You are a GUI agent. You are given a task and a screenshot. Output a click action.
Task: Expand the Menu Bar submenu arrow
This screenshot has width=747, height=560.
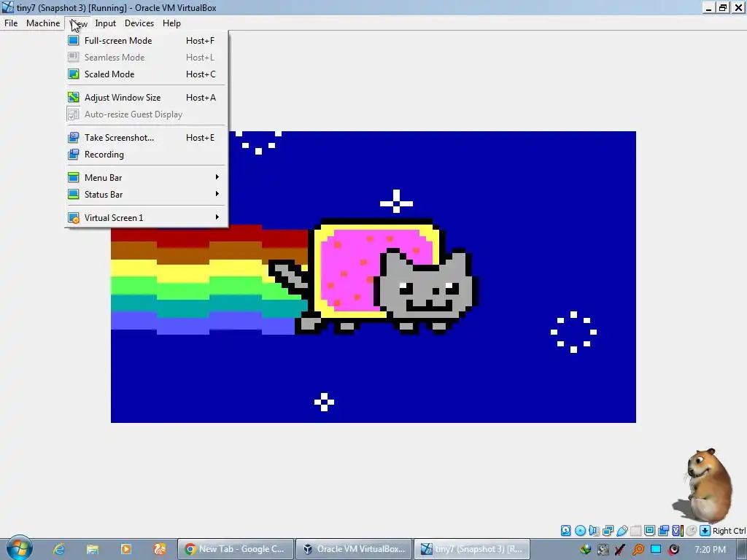pos(217,177)
